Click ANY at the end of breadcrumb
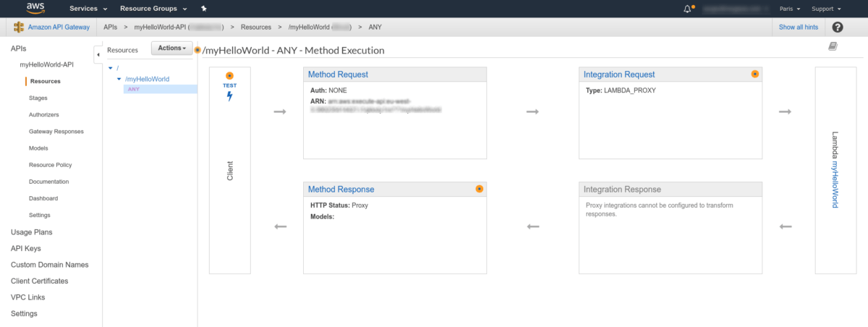868x327 pixels. 375,27
